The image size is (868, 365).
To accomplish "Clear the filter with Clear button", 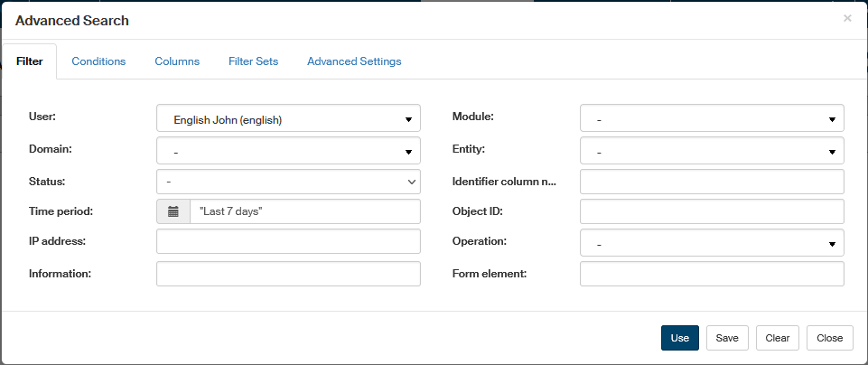I will click(x=777, y=338).
